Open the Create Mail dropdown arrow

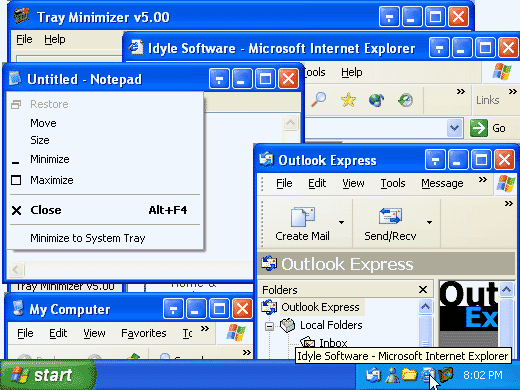341,222
